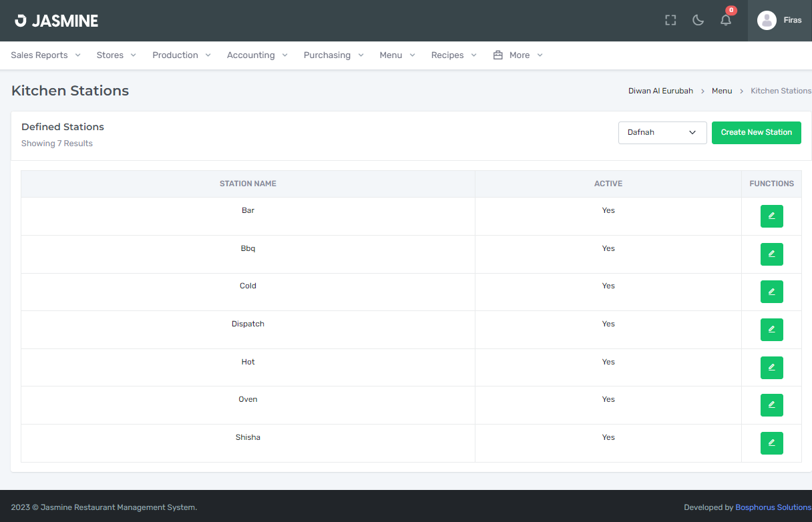Click Active column header

tap(608, 184)
